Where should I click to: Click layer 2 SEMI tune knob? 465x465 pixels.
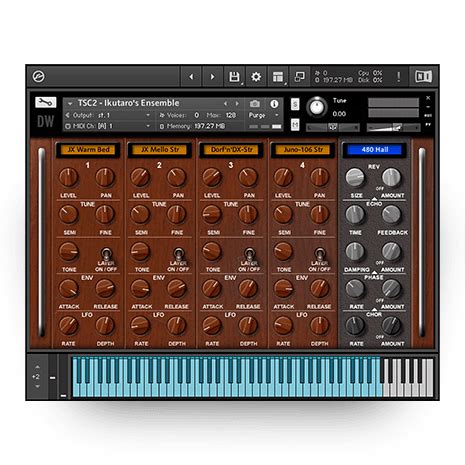pyautogui.click(x=140, y=214)
